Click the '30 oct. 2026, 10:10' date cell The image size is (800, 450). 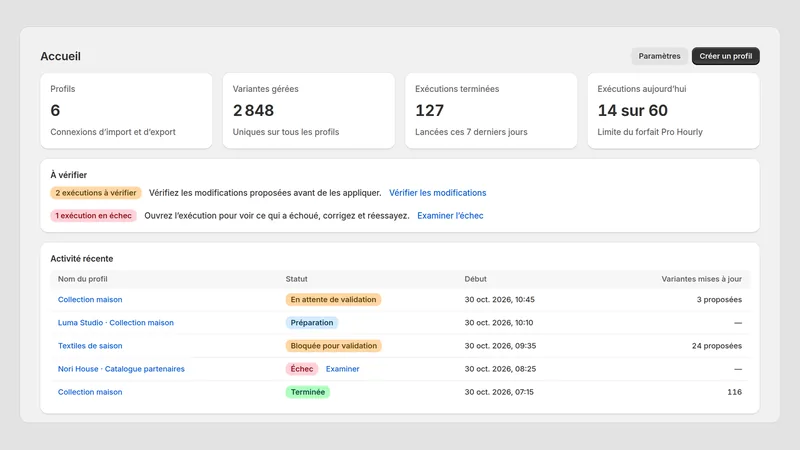tap(498, 322)
